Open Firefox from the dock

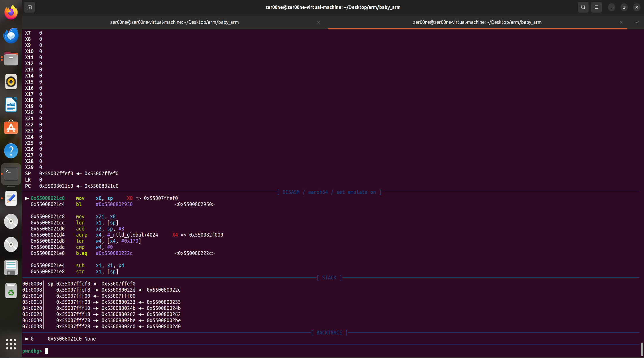point(11,12)
